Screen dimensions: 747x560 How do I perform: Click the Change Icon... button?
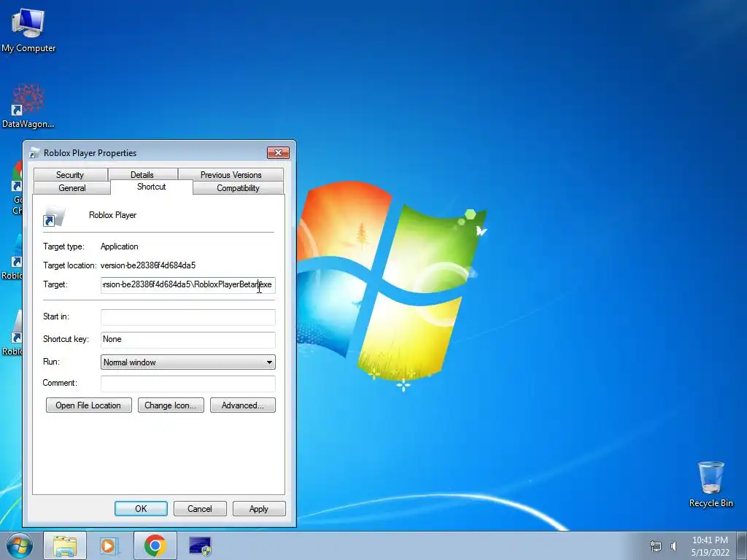[171, 405]
